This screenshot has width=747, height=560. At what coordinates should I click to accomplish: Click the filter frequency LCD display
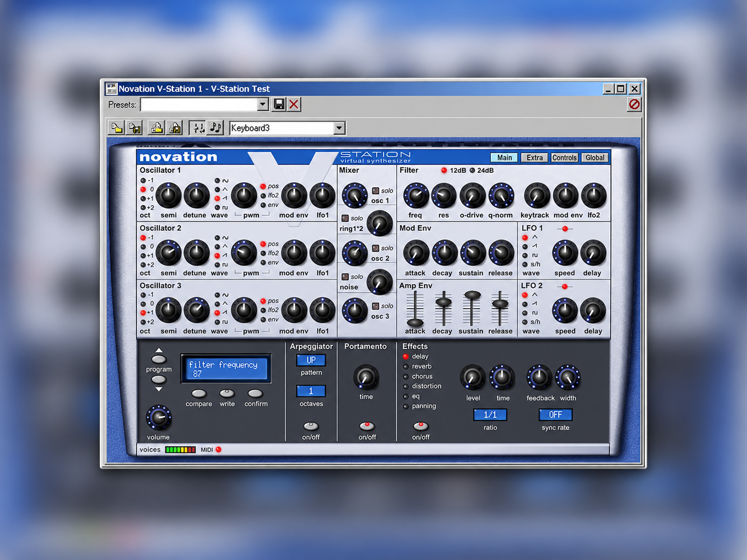tap(225, 369)
